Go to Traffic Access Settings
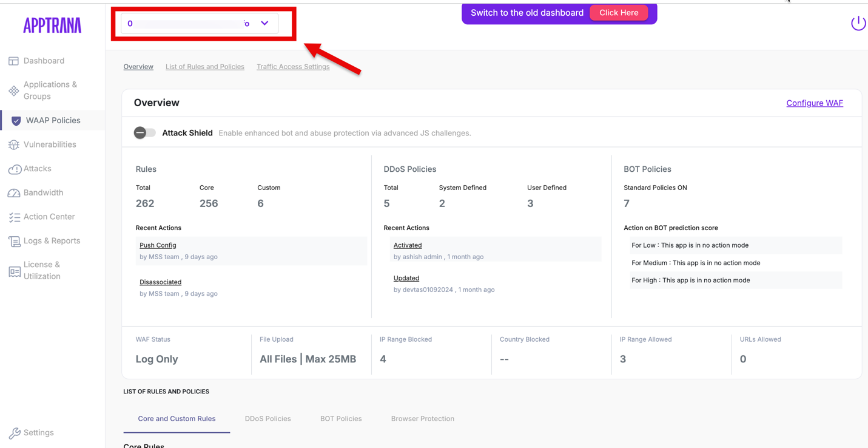 (293, 67)
